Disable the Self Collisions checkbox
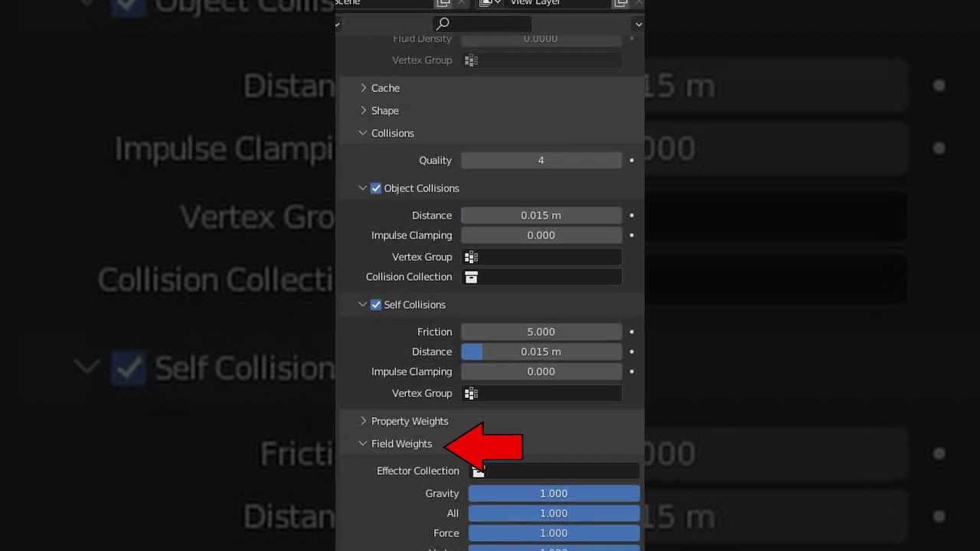980x551 pixels. click(376, 305)
